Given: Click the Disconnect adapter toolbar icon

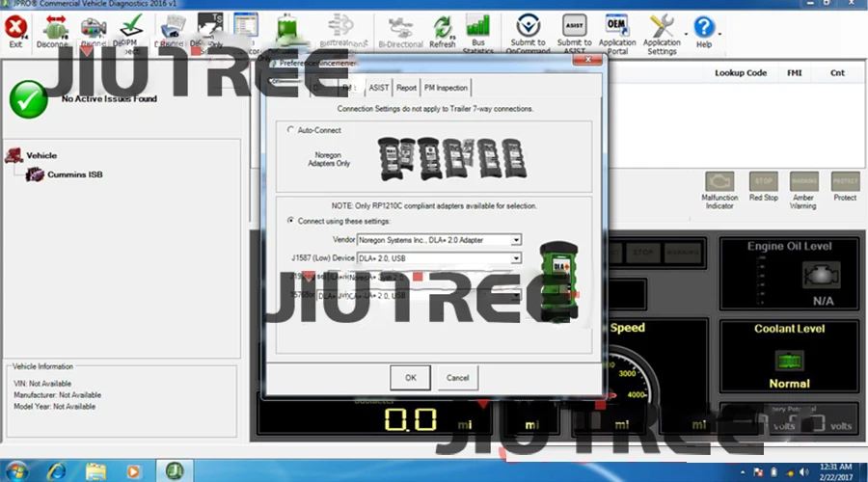Looking at the screenshot, I should click(55, 27).
